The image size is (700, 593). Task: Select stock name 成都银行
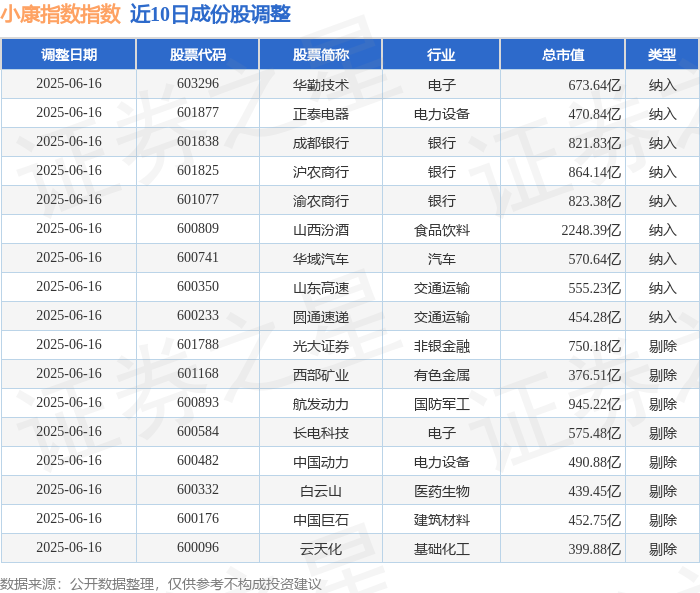click(x=321, y=142)
